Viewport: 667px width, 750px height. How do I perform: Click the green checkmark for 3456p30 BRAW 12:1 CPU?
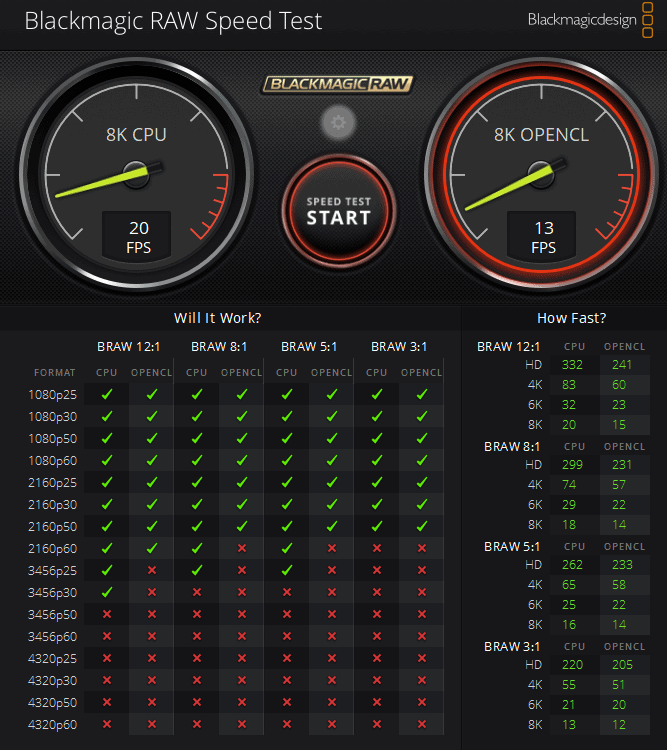coord(107,592)
